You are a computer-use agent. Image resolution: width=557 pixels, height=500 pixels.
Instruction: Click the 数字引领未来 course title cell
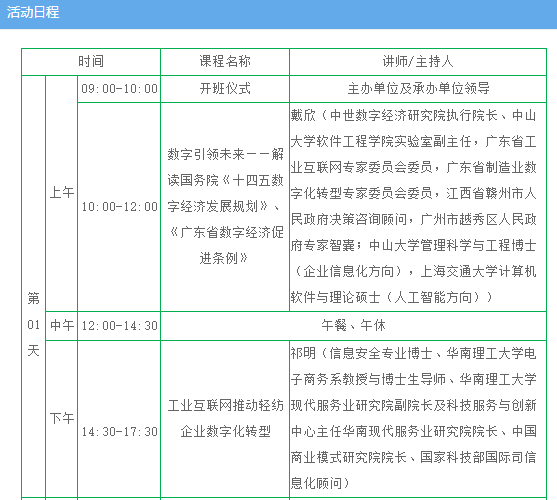point(225,207)
